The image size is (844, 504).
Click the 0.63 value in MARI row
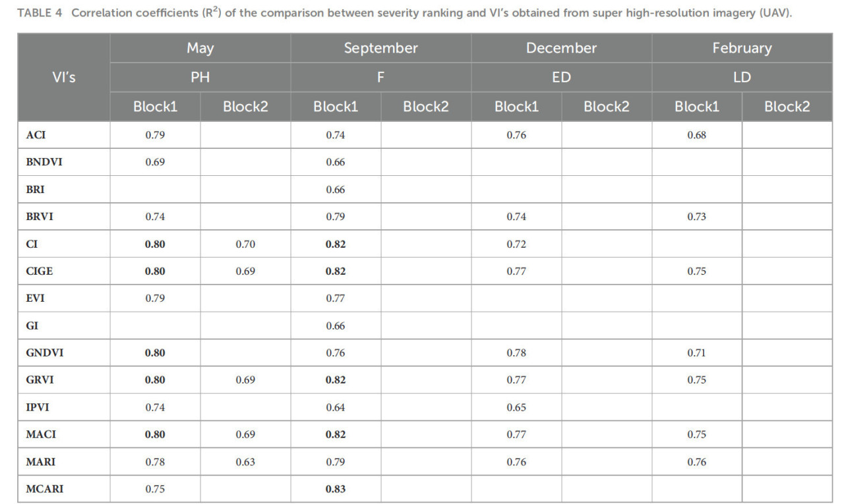pyautogui.click(x=245, y=462)
